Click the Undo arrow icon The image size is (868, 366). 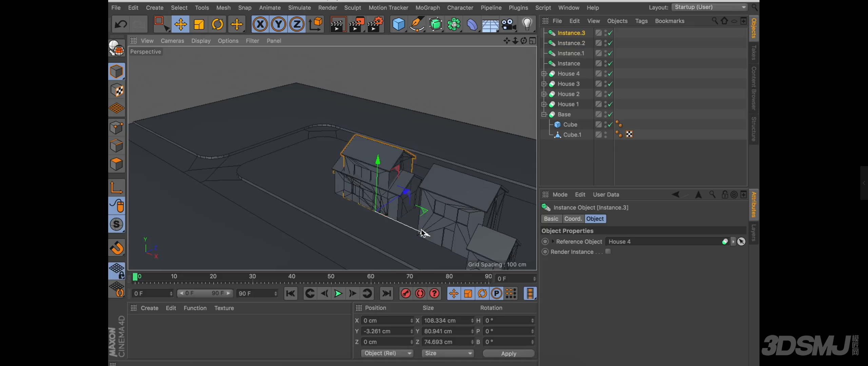click(121, 24)
